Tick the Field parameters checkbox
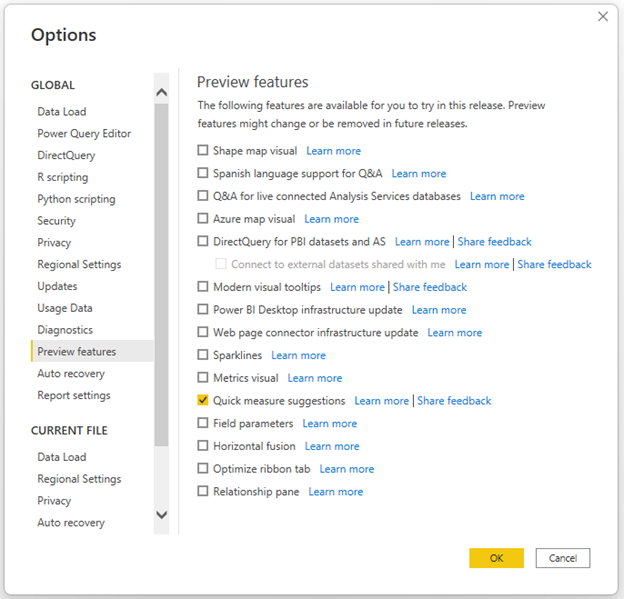 point(203,424)
